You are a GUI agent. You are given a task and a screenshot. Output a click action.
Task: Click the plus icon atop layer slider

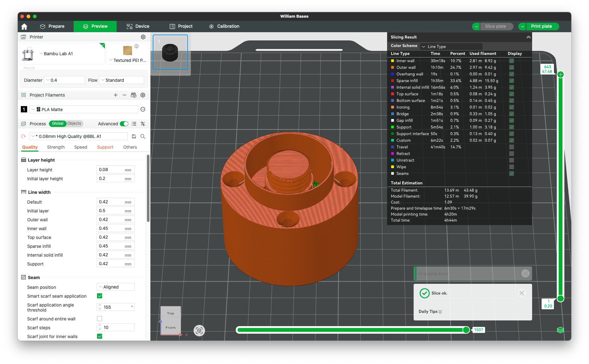tap(561, 75)
